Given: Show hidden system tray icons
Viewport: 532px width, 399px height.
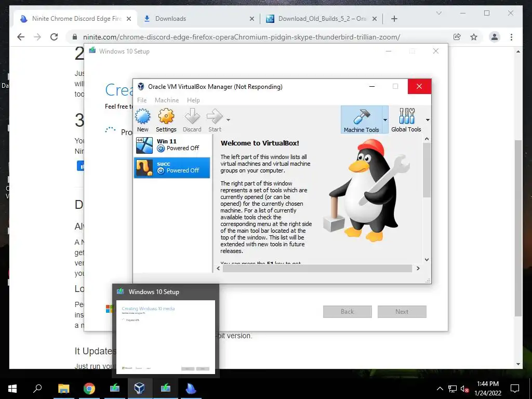Looking at the screenshot, I should coord(440,389).
